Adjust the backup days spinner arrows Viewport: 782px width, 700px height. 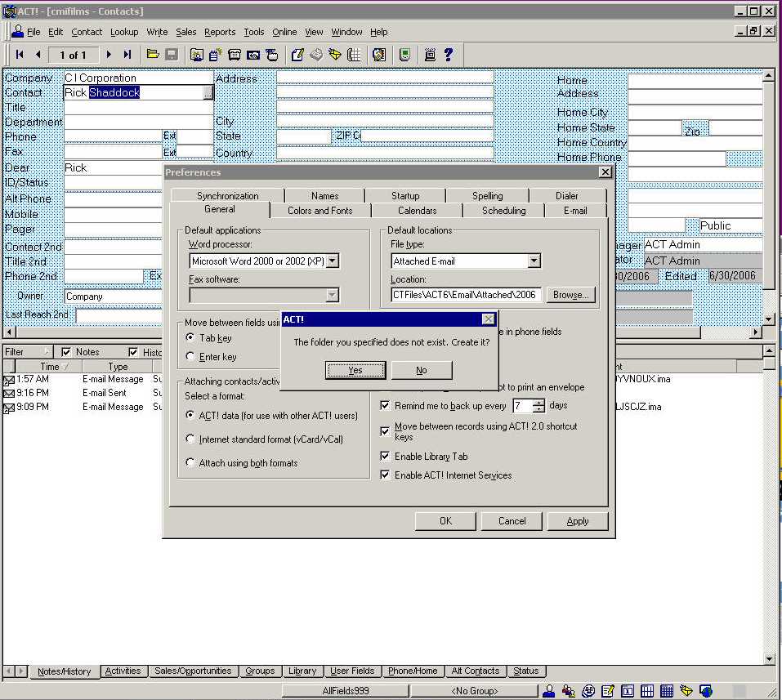(538, 406)
